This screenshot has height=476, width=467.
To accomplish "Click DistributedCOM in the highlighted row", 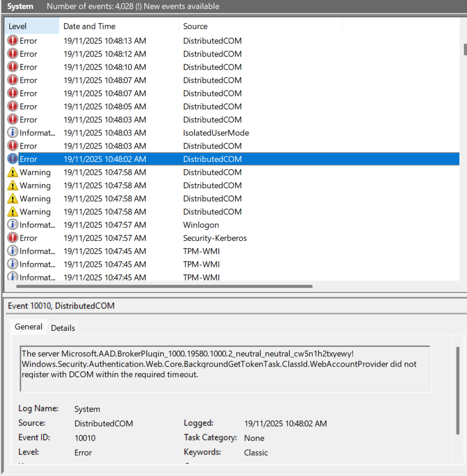I will (x=212, y=159).
